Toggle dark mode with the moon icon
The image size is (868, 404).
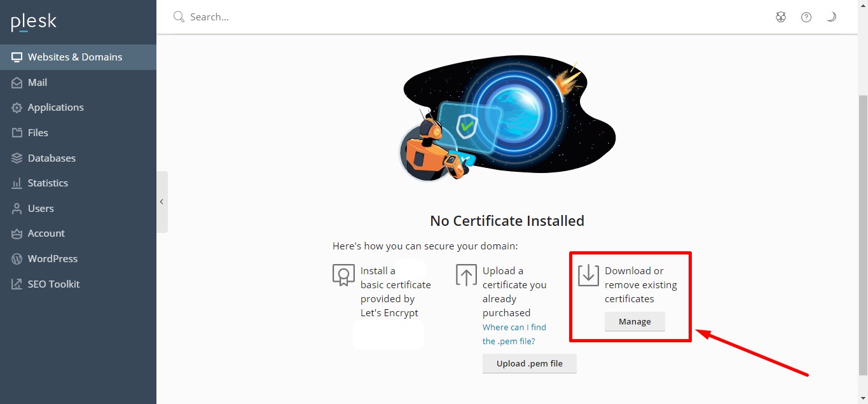pos(831,17)
